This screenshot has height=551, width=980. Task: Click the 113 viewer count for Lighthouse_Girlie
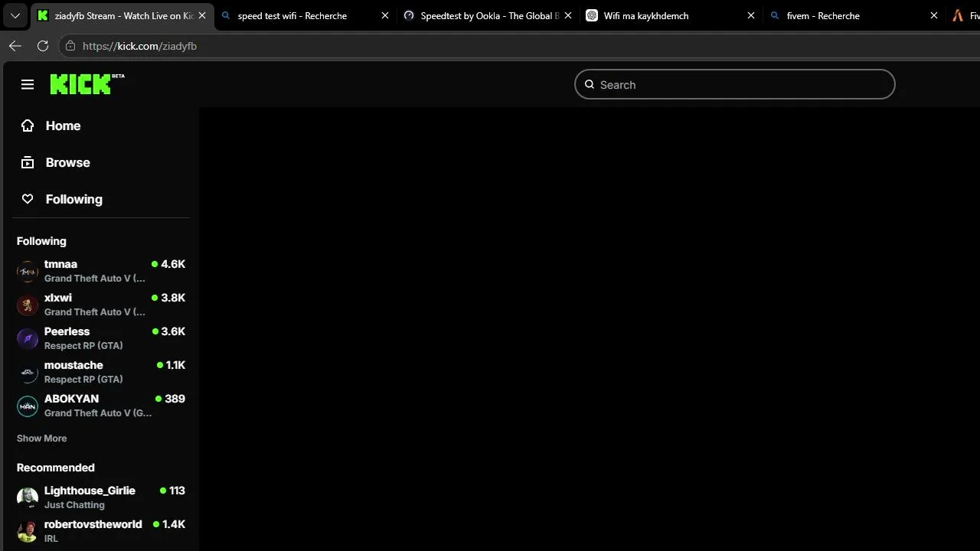[x=177, y=491]
